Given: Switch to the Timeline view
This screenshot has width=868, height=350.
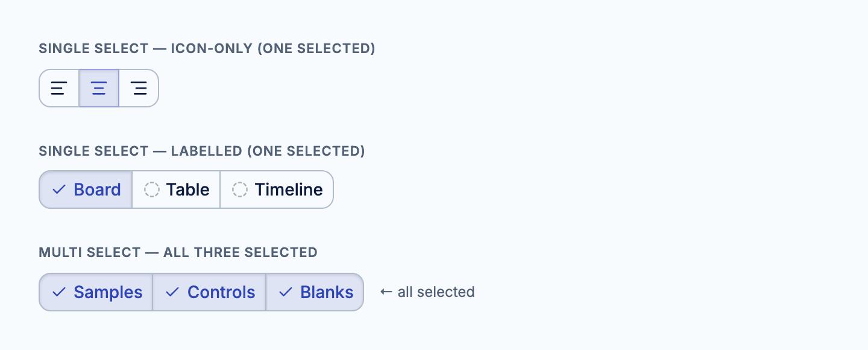Looking at the screenshot, I should tap(277, 189).
